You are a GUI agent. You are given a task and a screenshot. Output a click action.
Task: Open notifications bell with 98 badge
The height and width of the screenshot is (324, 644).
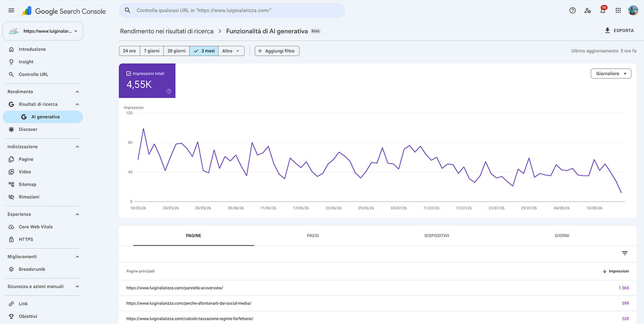[x=603, y=10]
